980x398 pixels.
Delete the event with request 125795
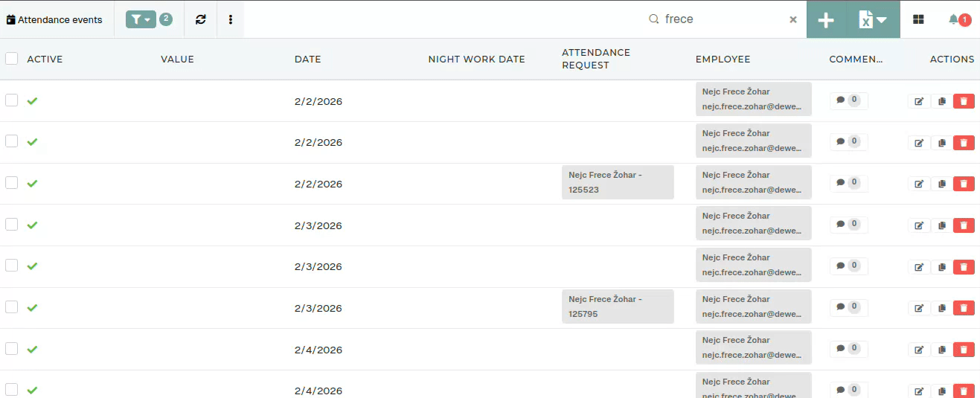964,308
